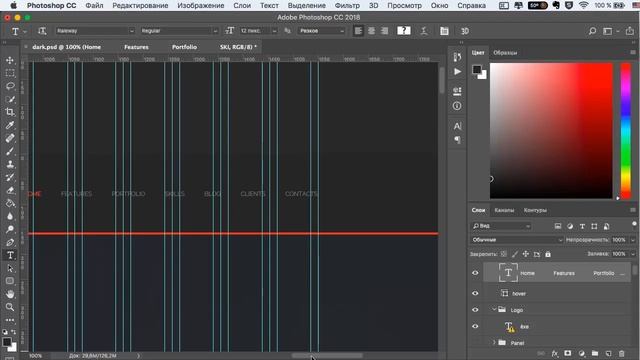640x360 pixels.
Task: Select the Path Selection arrow tool
Action: (x=10, y=268)
